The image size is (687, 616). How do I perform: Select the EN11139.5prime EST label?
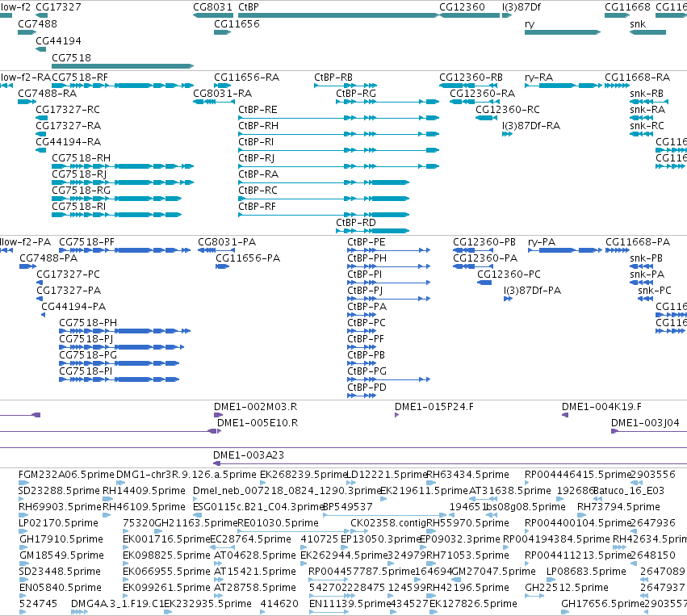350,604
